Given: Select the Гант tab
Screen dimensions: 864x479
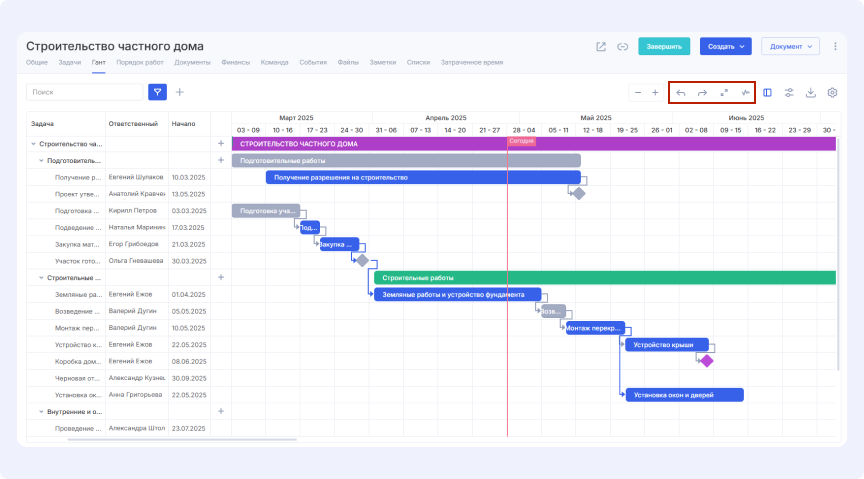Looking at the screenshot, I should tap(99, 62).
